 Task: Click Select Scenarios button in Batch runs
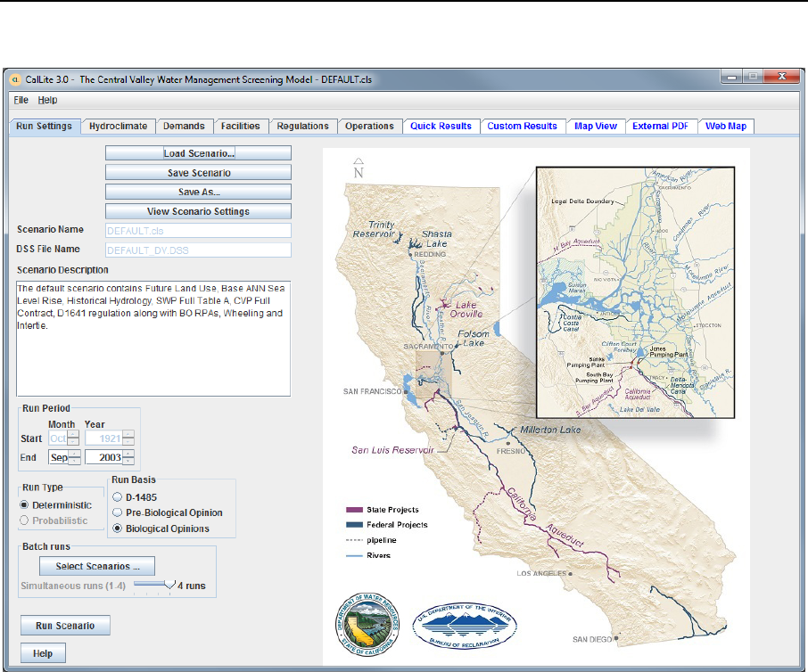pos(97,567)
